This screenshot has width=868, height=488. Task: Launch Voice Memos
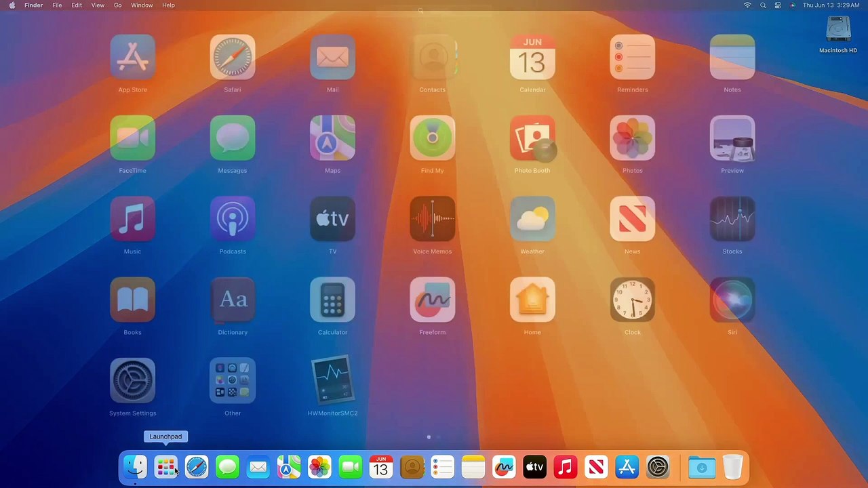pos(433,219)
